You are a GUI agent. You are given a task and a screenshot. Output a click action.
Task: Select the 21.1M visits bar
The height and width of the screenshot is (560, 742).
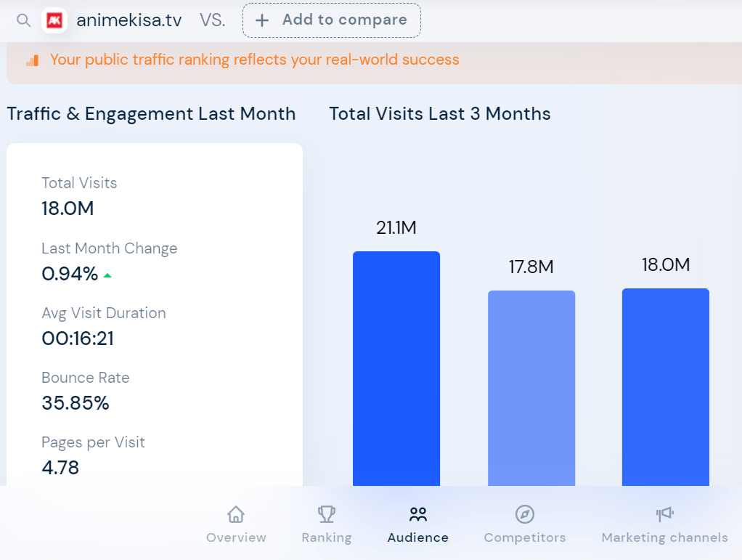(396, 368)
